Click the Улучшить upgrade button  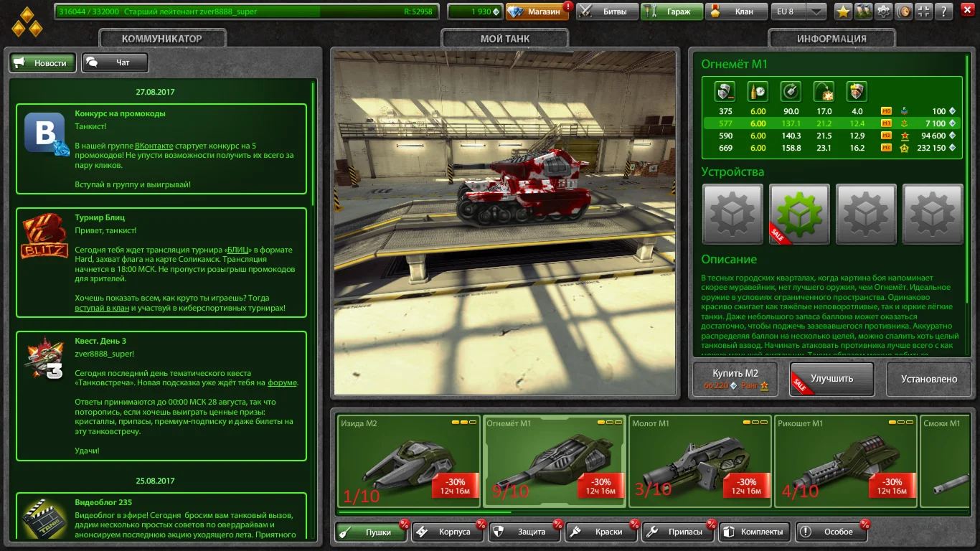[x=832, y=379]
